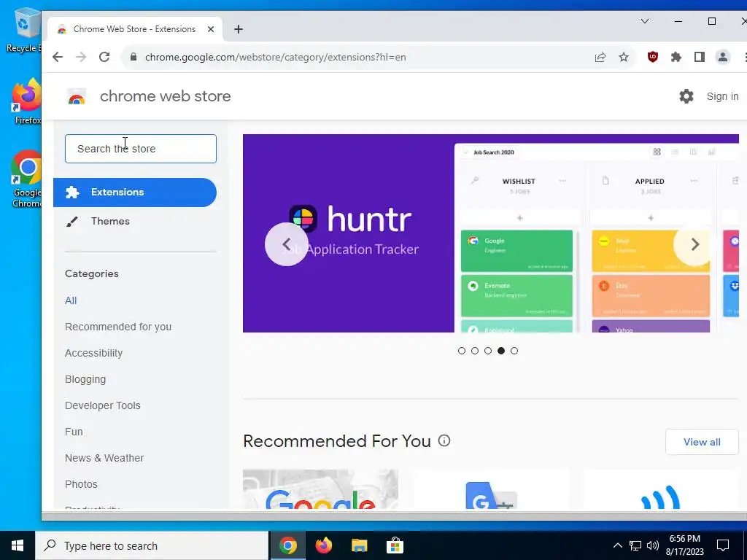Choose the Photos category
747x560 pixels.
tap(81, 484)
